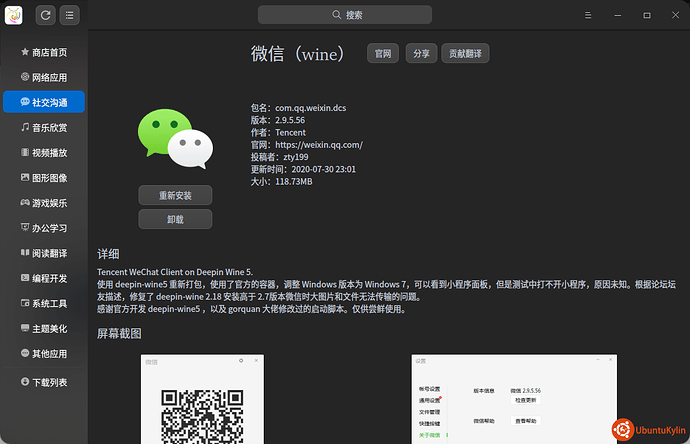Open the QR code login screenshot thumbnail
Viewport: 690px width, 444px height.
pos(202,399)
